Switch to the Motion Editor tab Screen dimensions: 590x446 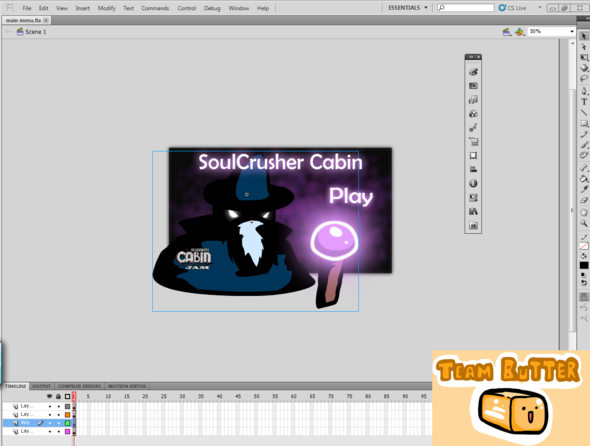[127, 386]
